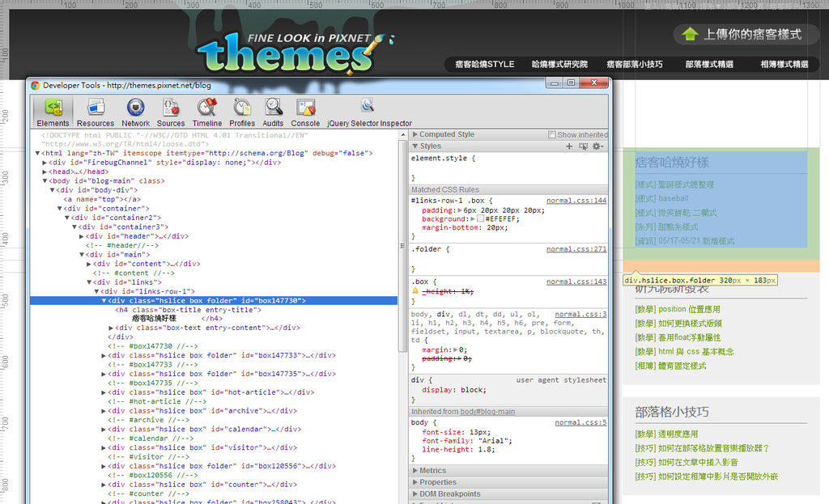Click the element.style rule block
Image resolution: width=829 pixels, height=504 pixels.
click(508, 167)
